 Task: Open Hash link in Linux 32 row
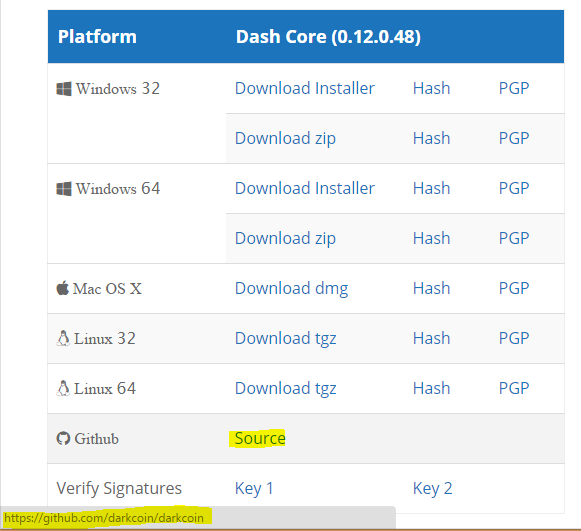(431, 339)
